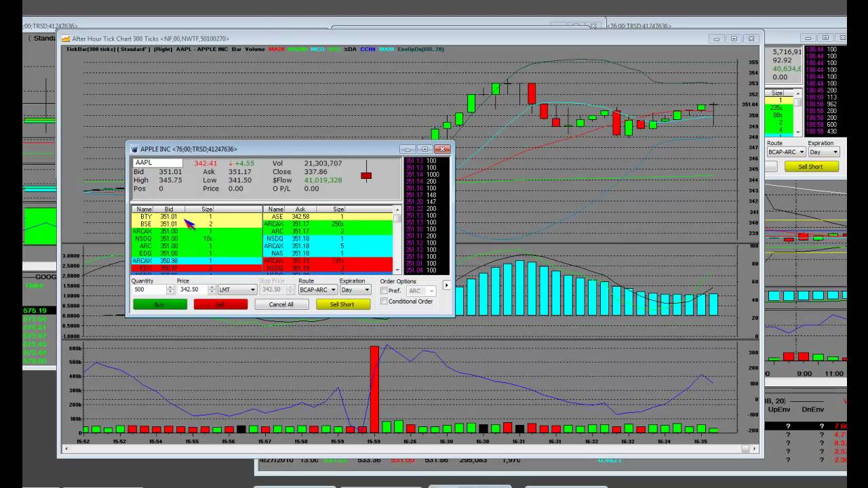Select the BSE 351.01 bid row
Image resolution: width=868 pixels, height=488 pixels.
(x=197, y=224)
